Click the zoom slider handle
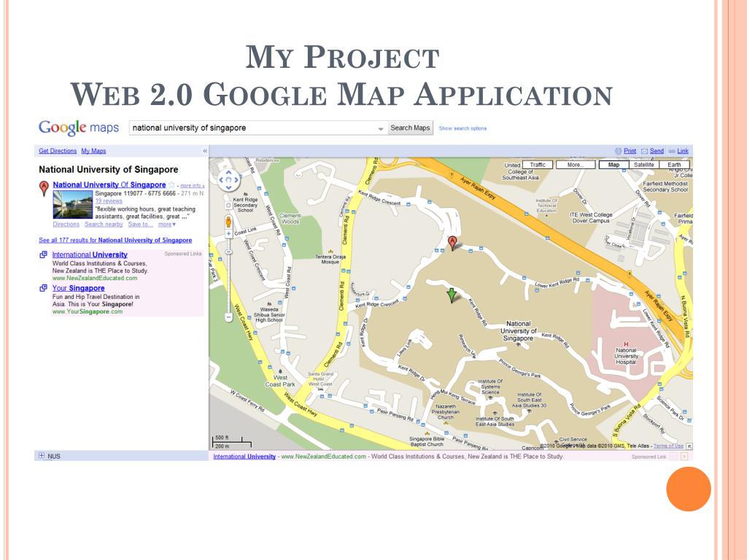 pyautogui.click(x=228, y=252)
